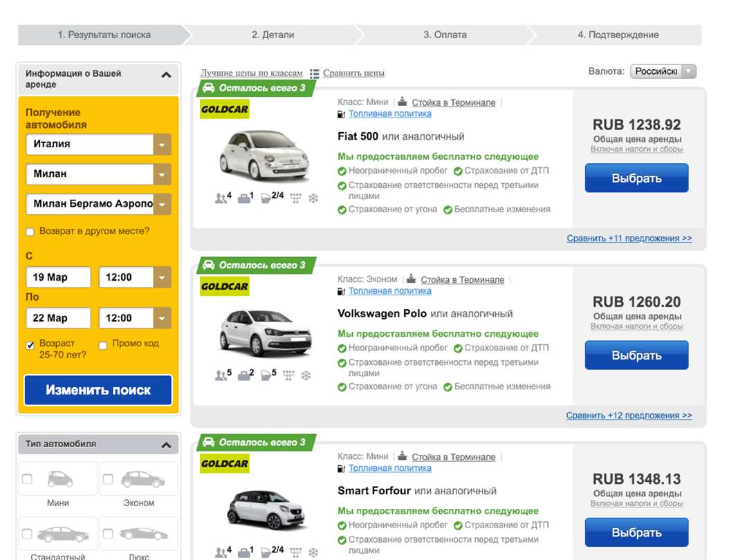Select the Smart Forfour with Выбрать
This screenshot has height=560, width=747.
click(x=636, y=532)
